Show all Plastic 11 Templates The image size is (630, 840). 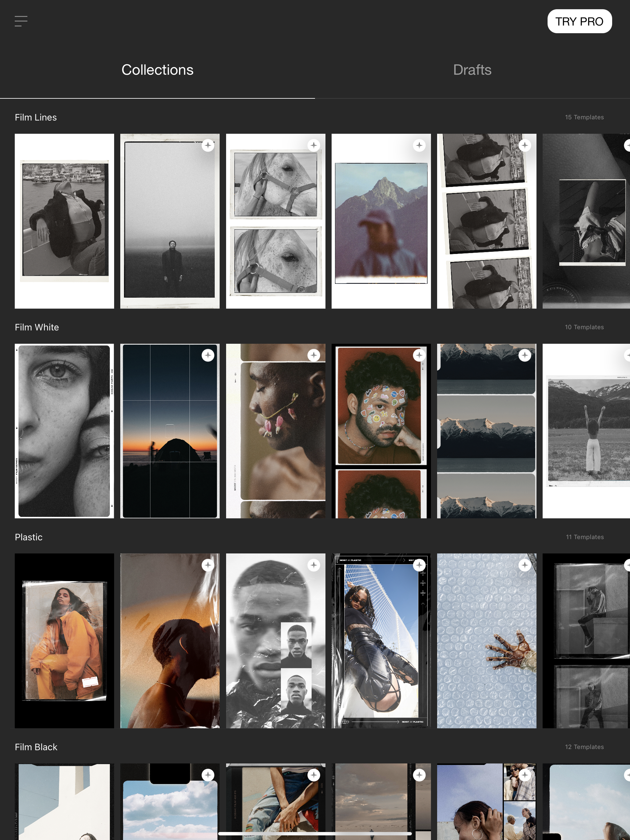584,537
